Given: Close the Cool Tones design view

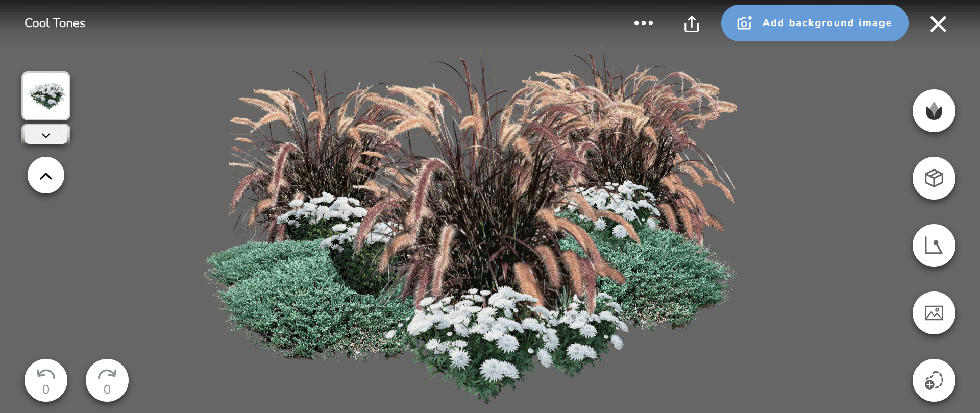Looking at the screenshot, I should pos(938,24).
